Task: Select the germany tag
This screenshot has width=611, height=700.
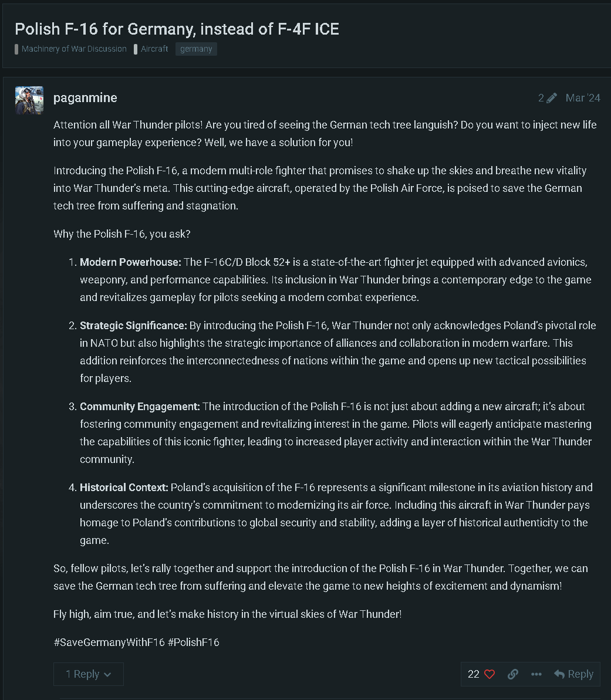Action: point(196,49)
